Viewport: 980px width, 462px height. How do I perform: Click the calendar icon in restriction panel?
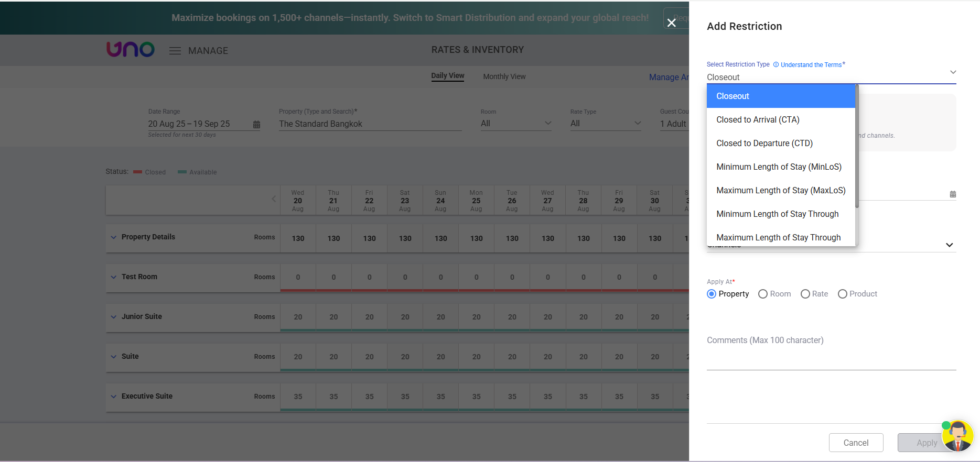point(953,194)
